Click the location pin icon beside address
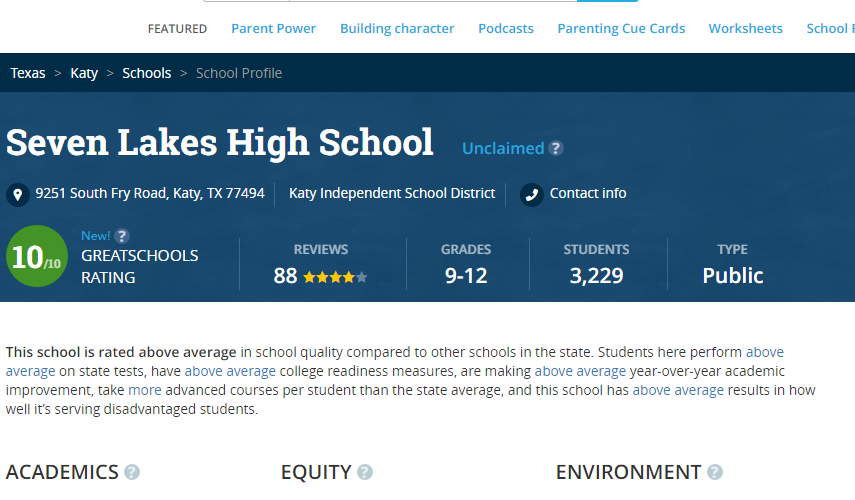 [17, 194]
